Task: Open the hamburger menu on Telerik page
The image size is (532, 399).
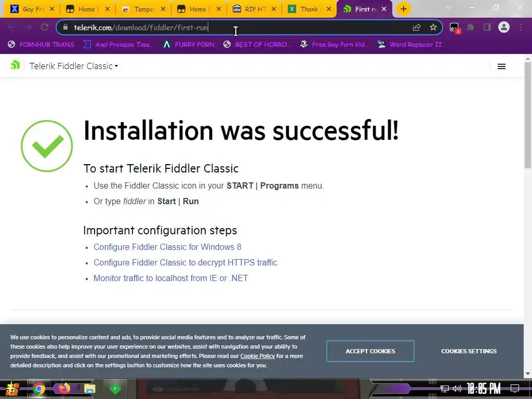Action: tap(501, 66)
